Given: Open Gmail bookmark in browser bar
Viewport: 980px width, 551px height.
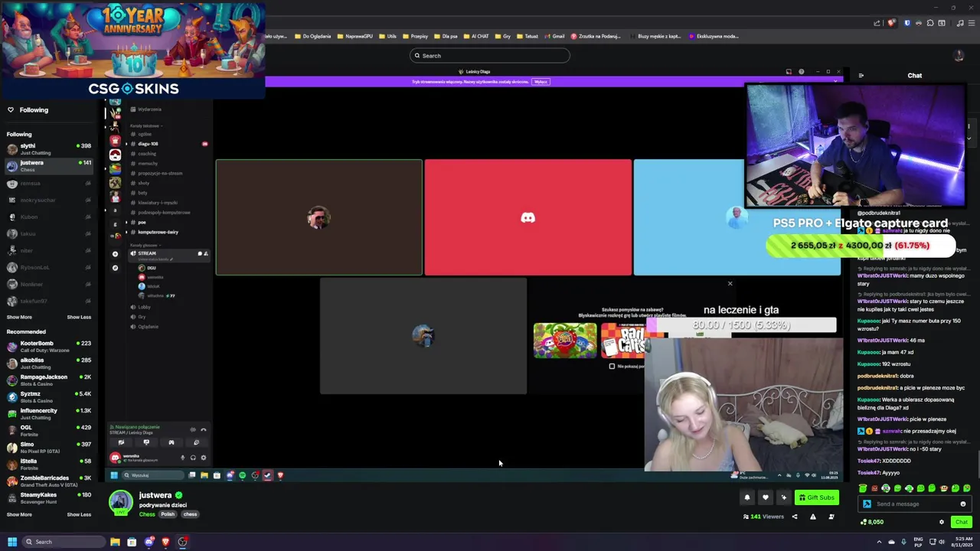Looking at the screenshot, I should (x=554, y=36).
